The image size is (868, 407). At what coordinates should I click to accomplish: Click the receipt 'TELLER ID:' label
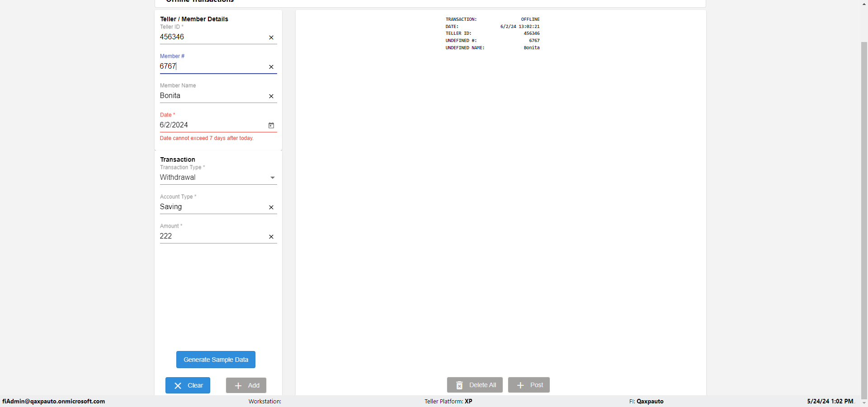pos(458,33)
